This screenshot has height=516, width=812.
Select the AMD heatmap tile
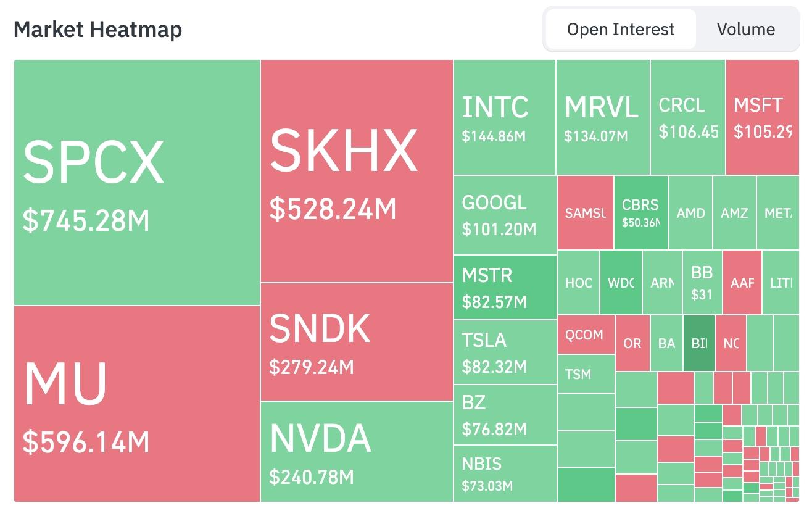690,213
